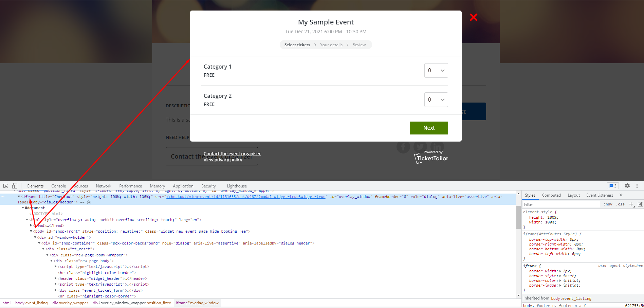Switch to the Console tab
This screenshot has width=644, height=308.
pos(59,186)
